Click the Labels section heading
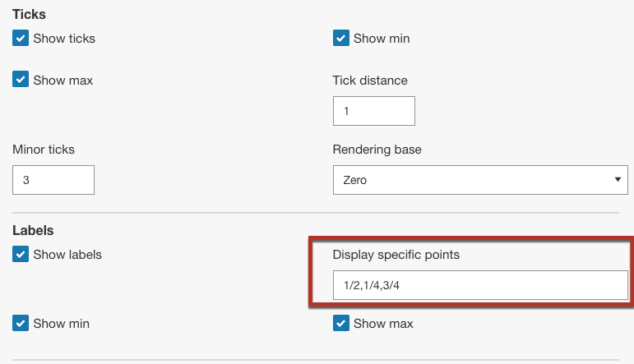This screenshot has height=364, width=634. click(x=33, y=231)
